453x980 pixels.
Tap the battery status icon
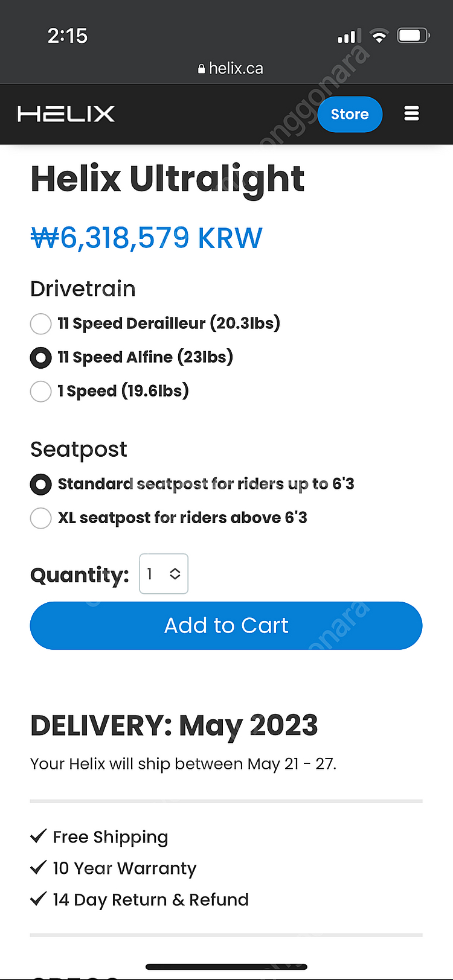click(x=413, y=36)
